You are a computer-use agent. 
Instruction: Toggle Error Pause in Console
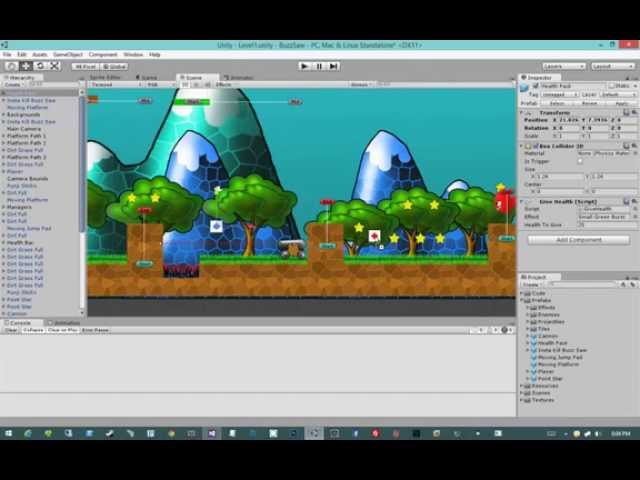click(95, 330)
